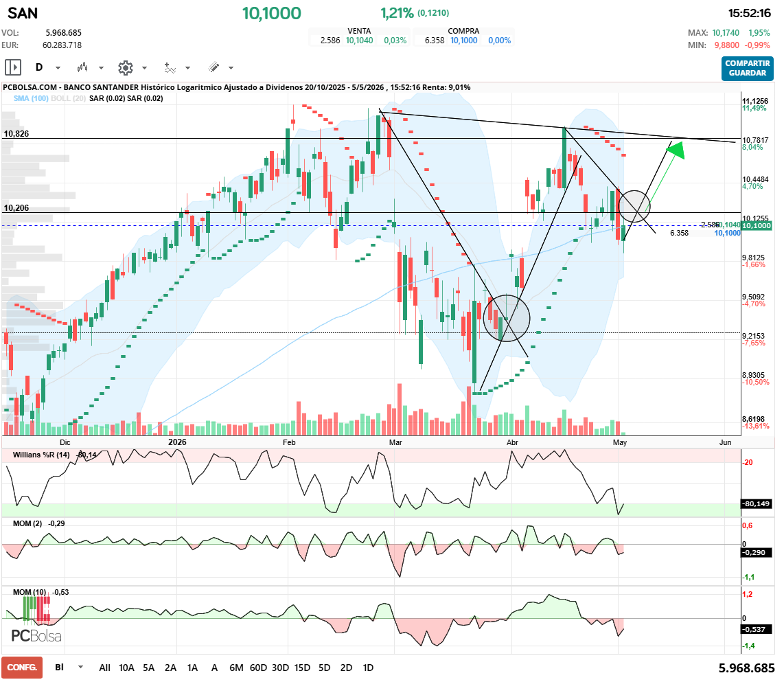
Task: Select the drawing pencil tool icon
Action: tap(214, 67)
